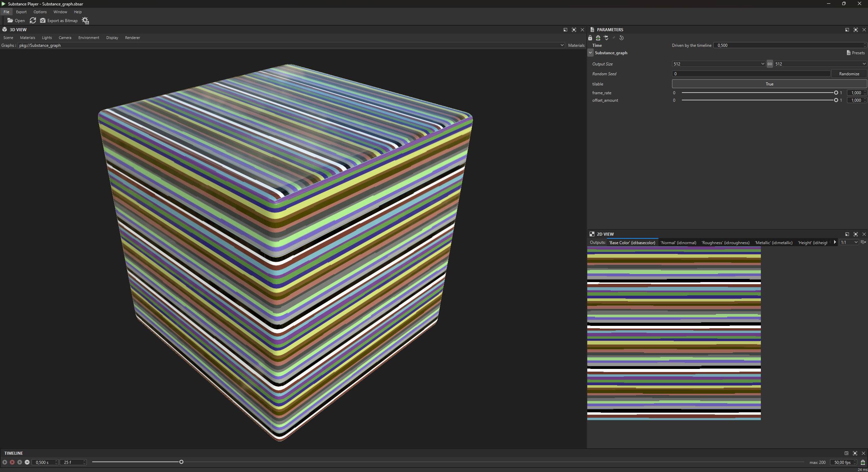Switch to the 'Normal' output tab

(678, 243)
